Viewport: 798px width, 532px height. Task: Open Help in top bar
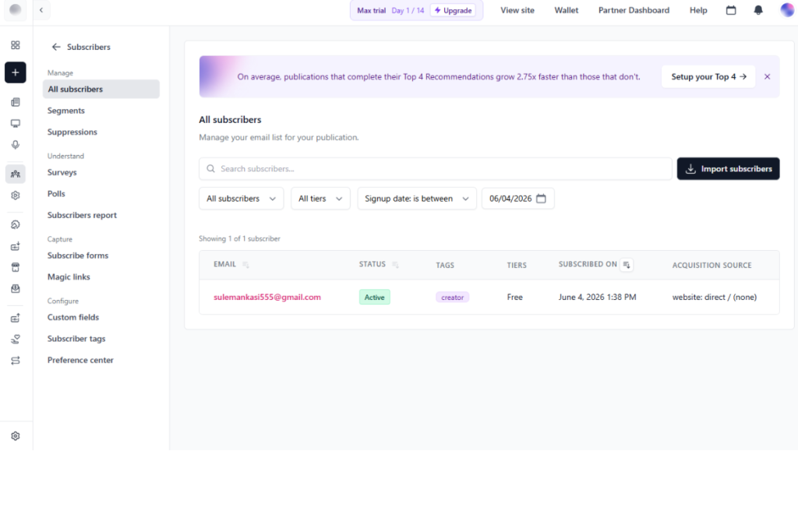697,10
